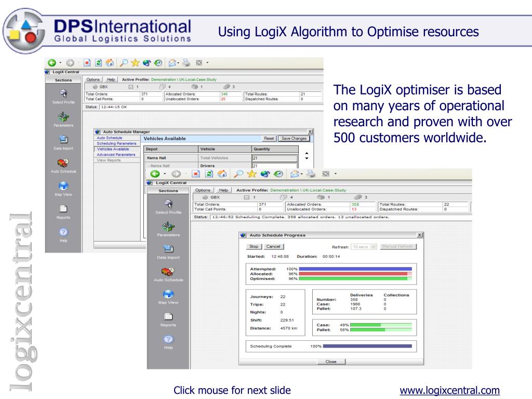Screen dimensions: 532x399
Task: Select Vehicles Available in Auto Schedule Manager
Action: (x=113, y=149)
